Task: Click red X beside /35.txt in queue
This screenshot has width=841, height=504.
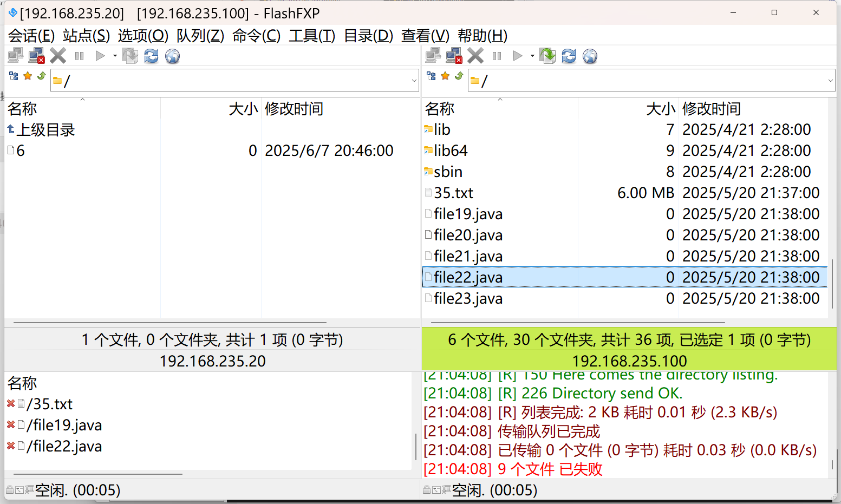Action: pyautogui.click(x=11, y=403)
